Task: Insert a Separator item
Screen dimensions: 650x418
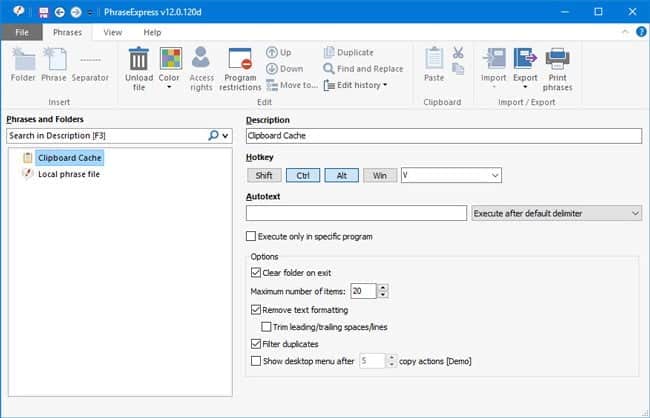Action: coord(90,65)
